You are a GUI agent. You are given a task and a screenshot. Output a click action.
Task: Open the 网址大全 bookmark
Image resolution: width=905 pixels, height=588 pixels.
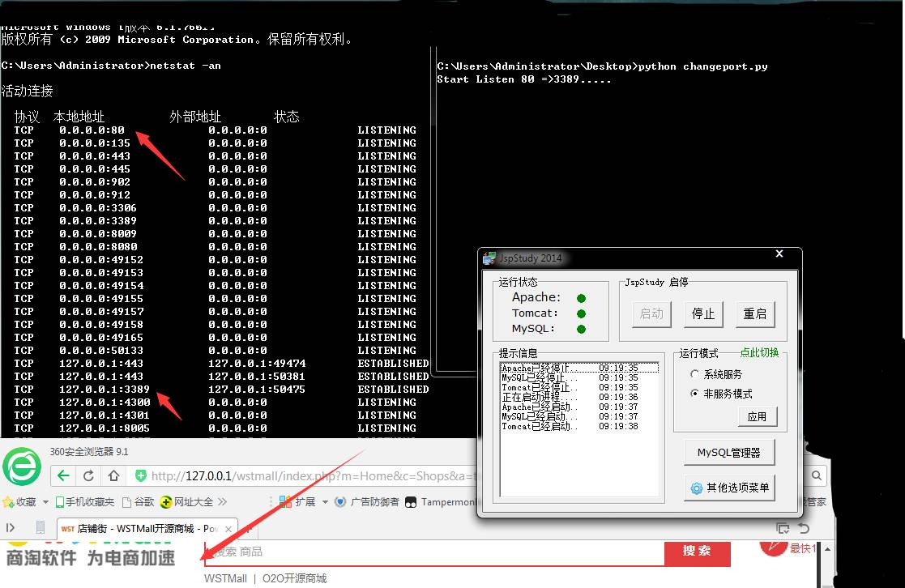(x=186, y=502)
